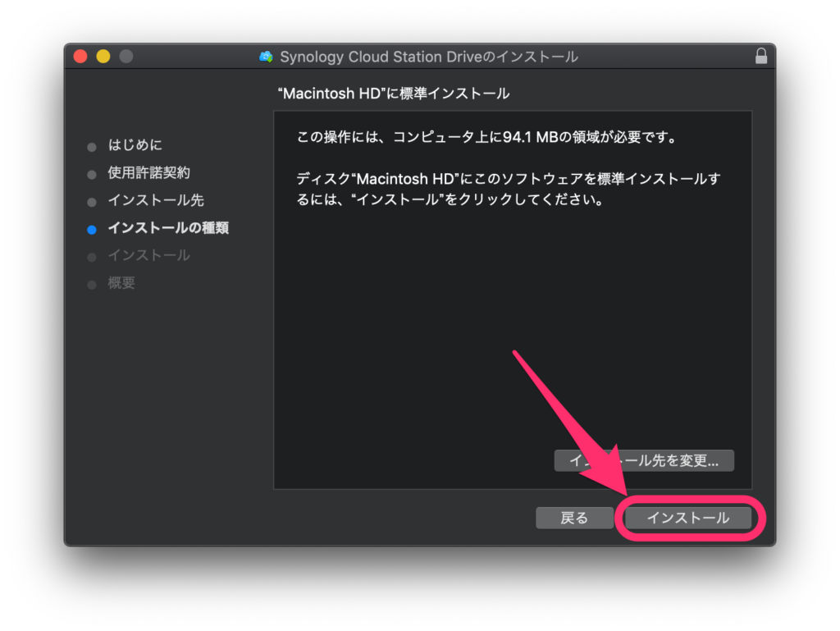
Task: Click the bullet beside インストール先 step
Action: click(x=92, y=202)
